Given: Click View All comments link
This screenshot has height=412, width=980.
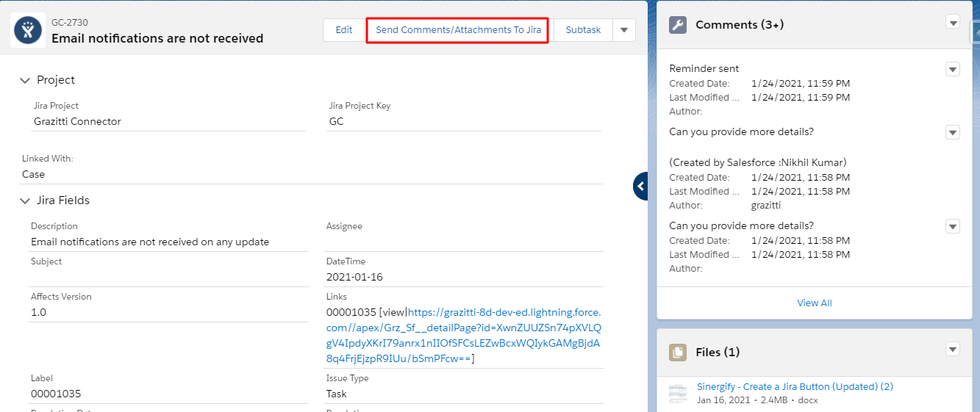Looking at the screenshot, I should click(x=815, y=303).
